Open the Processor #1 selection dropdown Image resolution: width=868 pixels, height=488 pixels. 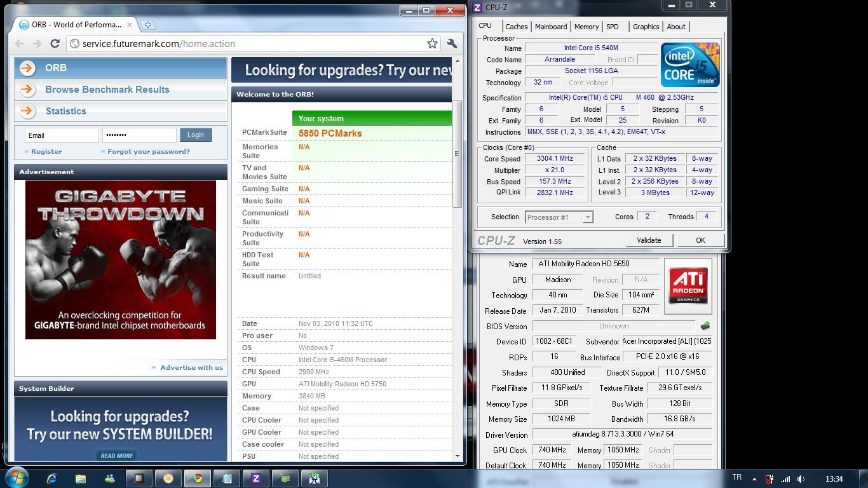pyautogui.click(x=559, y=217)
